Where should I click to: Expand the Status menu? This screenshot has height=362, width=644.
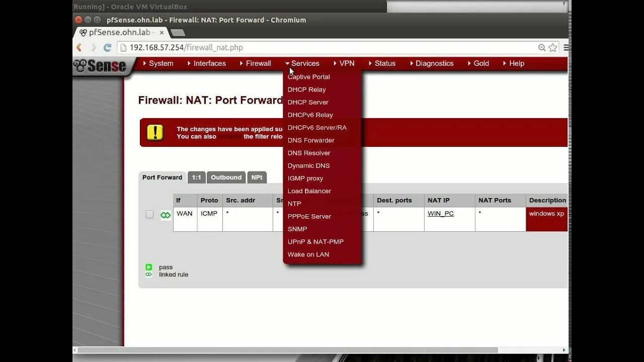click(382, 63)
